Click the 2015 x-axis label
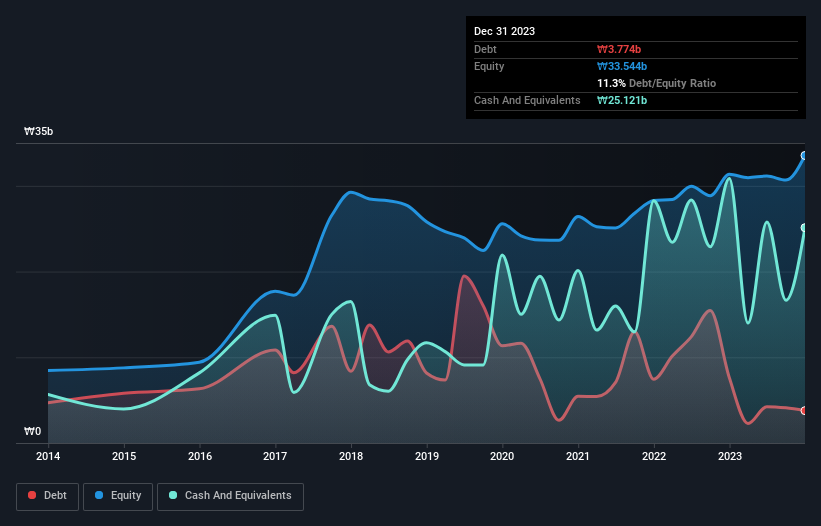Image resolution: width=821 pixels, height=526 pixels. pyautogui.click(x=124, y=456)
